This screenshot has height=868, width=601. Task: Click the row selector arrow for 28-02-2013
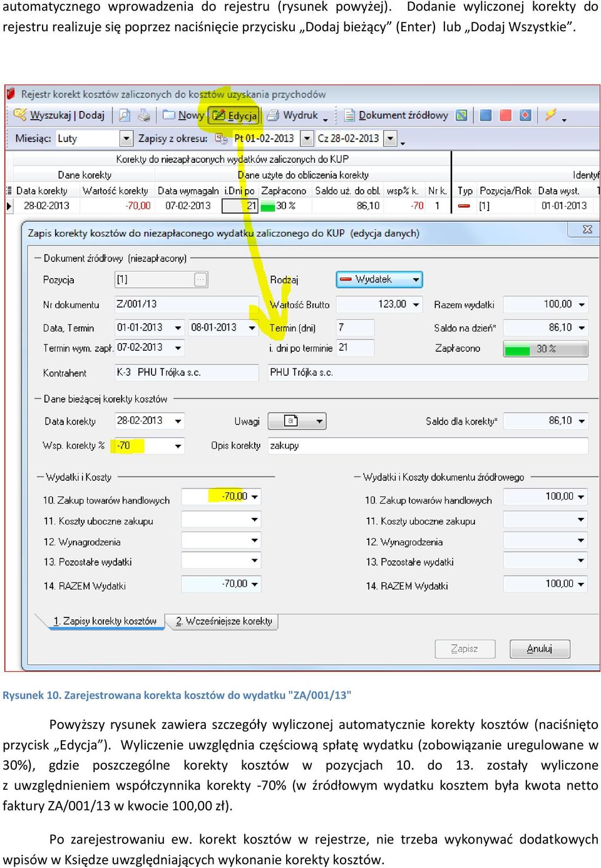coord(9,205)
